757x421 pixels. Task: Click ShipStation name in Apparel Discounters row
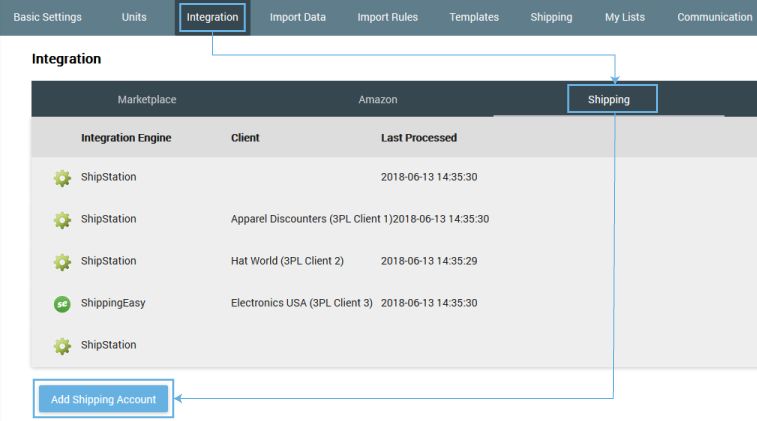109,219
